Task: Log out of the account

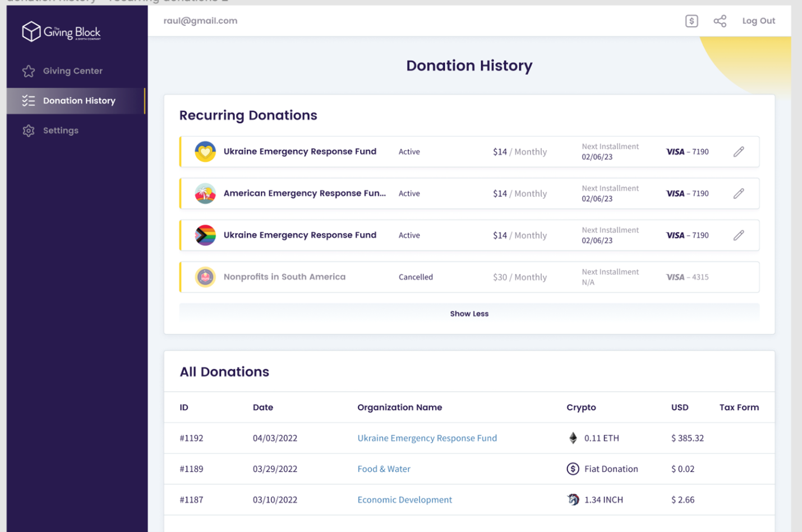Action: click(x=758, y=21)
